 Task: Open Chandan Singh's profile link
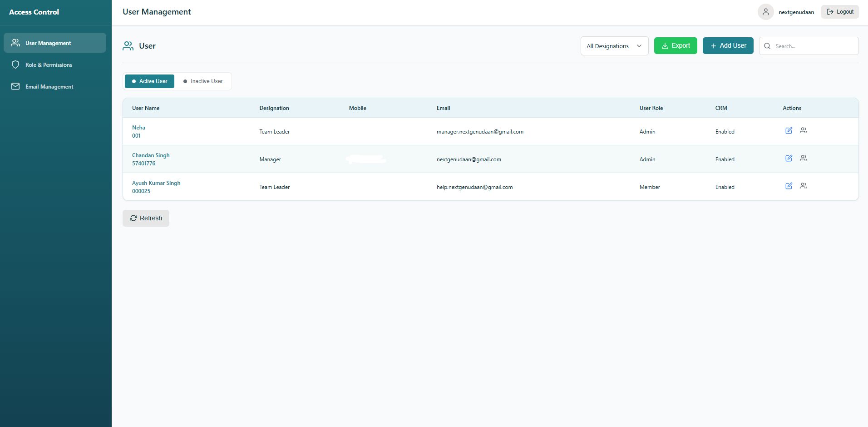tap(151, 155)
